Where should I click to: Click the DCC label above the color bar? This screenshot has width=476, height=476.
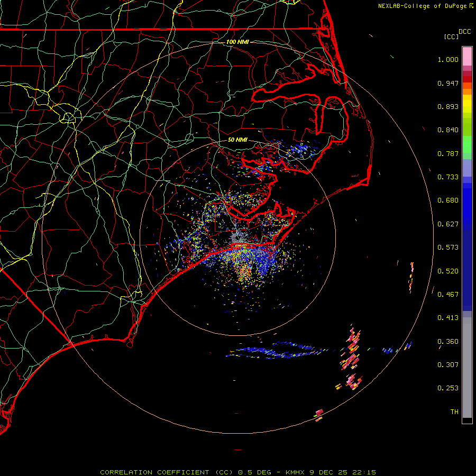click(x=464, y=32)
